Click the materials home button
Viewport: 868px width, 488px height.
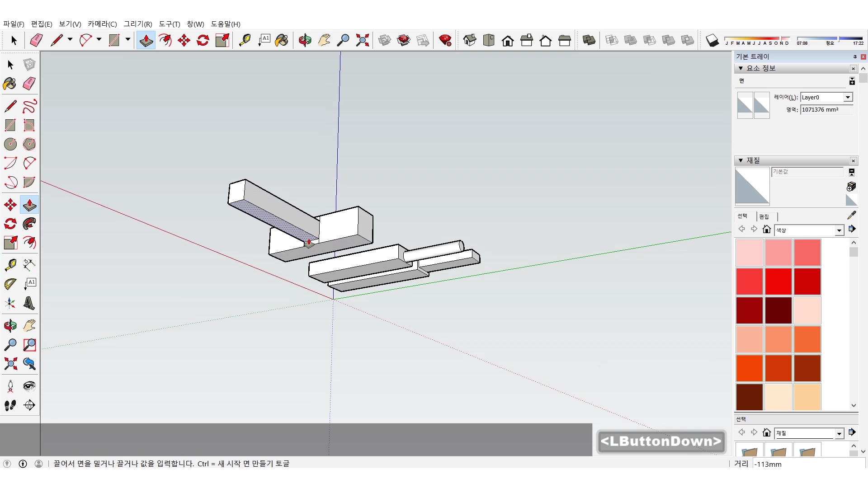point(766,230)
